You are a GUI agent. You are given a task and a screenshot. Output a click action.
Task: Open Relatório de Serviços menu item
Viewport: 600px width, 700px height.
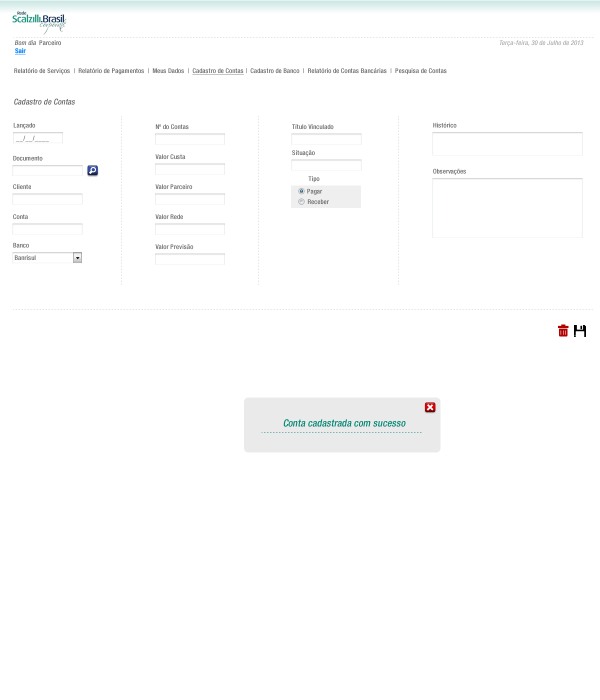click(42, 71)
